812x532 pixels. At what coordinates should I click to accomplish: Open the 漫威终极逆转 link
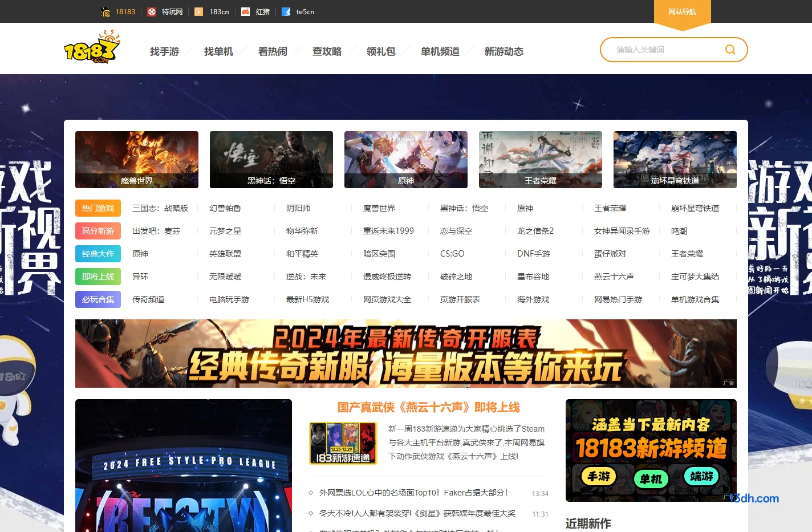[387, 277]
